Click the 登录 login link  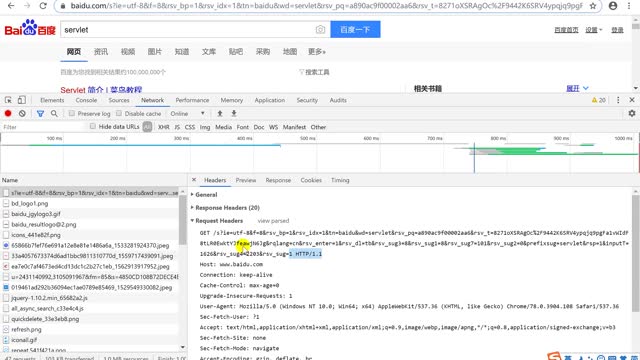pos(617,30)
